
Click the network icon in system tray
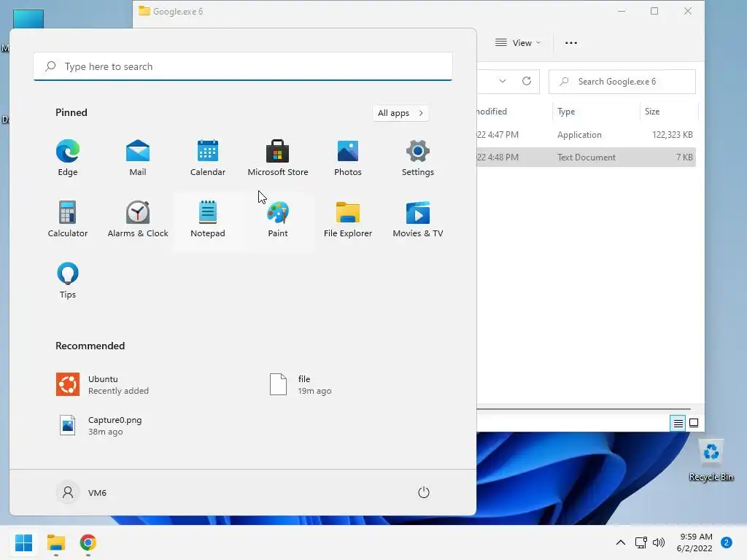[640, 542]
